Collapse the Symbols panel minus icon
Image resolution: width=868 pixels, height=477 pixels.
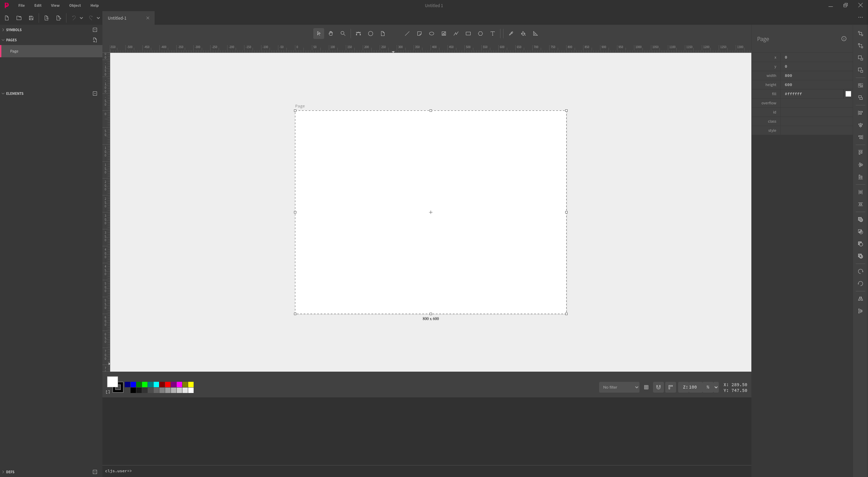[x=95, y=30]
